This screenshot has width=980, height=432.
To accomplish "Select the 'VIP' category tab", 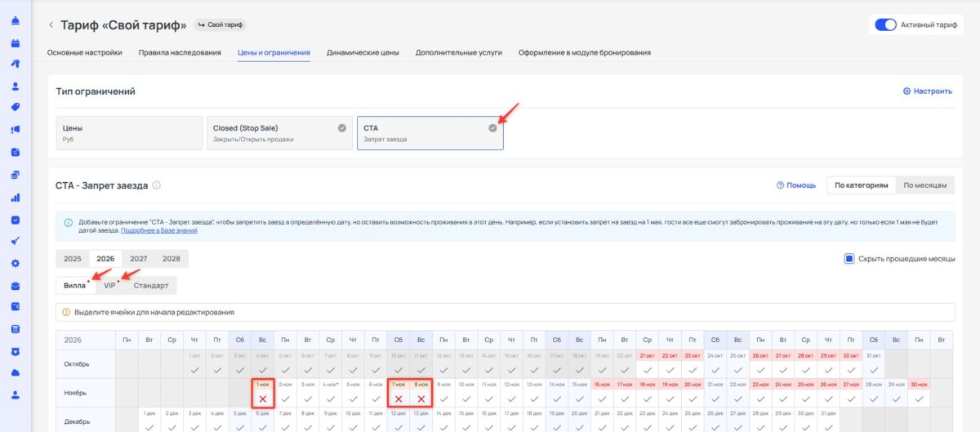I will pos(109,286).
